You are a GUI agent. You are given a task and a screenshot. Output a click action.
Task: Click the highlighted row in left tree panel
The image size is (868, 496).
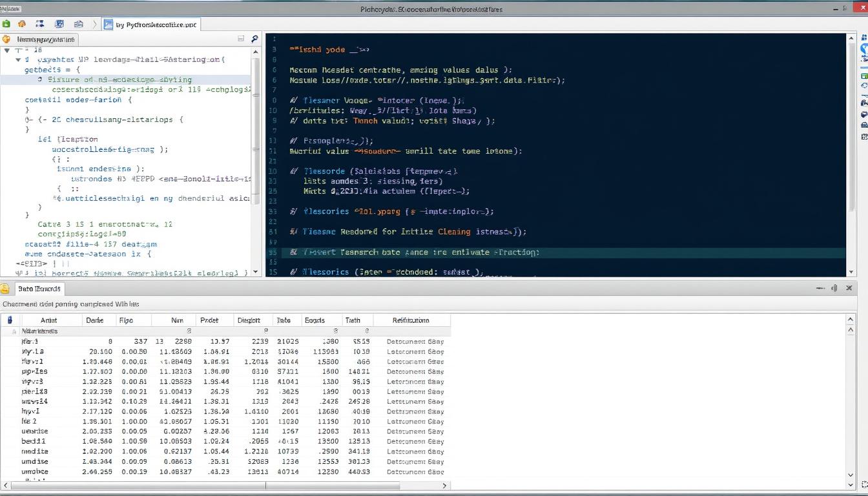click(x=126, y=80)
